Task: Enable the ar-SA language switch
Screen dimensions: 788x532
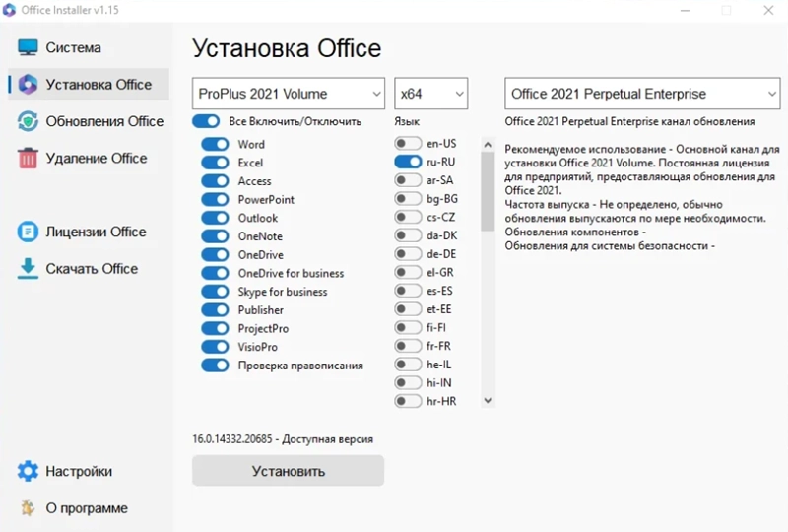Action: 408,180
